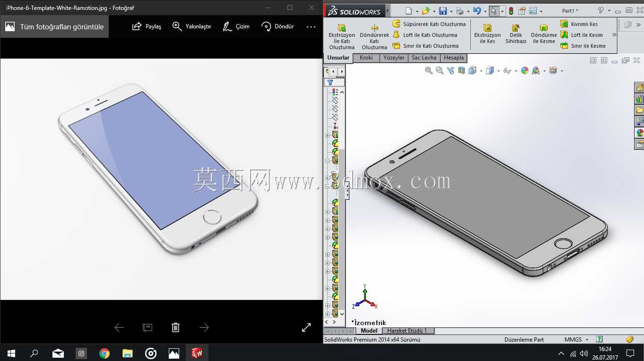Click Tüm fotoğrafları görüntüle button
This screenshot has height=361, width=644.
pyautogui.click(x=54, y=26)
